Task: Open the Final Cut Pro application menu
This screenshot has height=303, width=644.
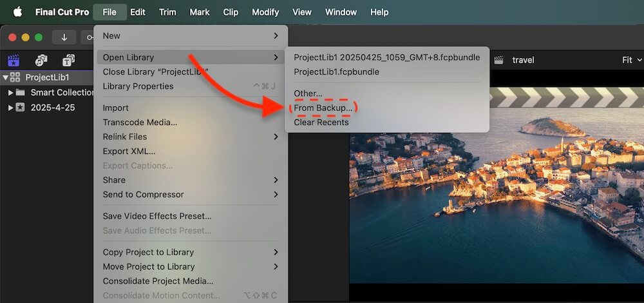Action: pyautogui.click(x=62, y=12)
